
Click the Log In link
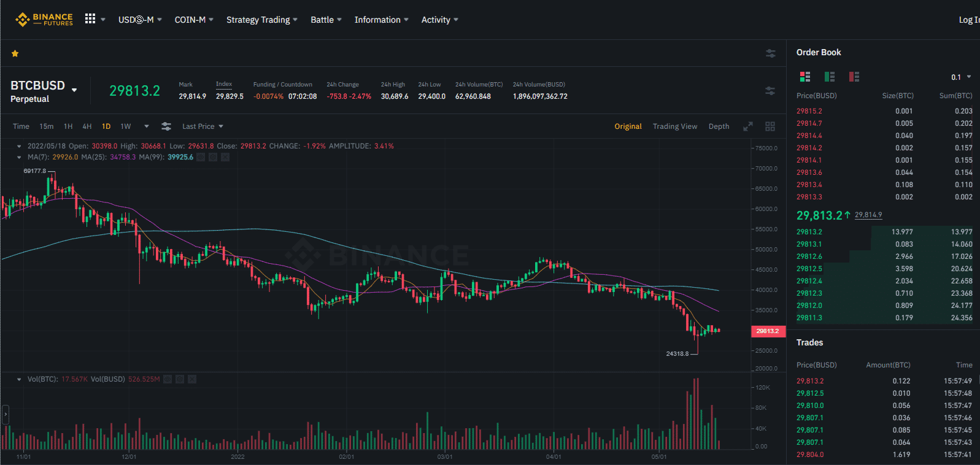pos(969,20)
